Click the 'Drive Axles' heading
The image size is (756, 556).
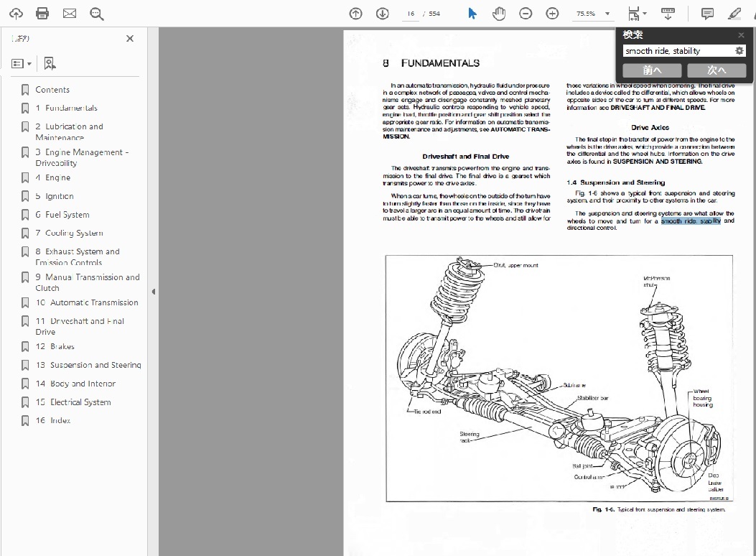tap(650, 127)
